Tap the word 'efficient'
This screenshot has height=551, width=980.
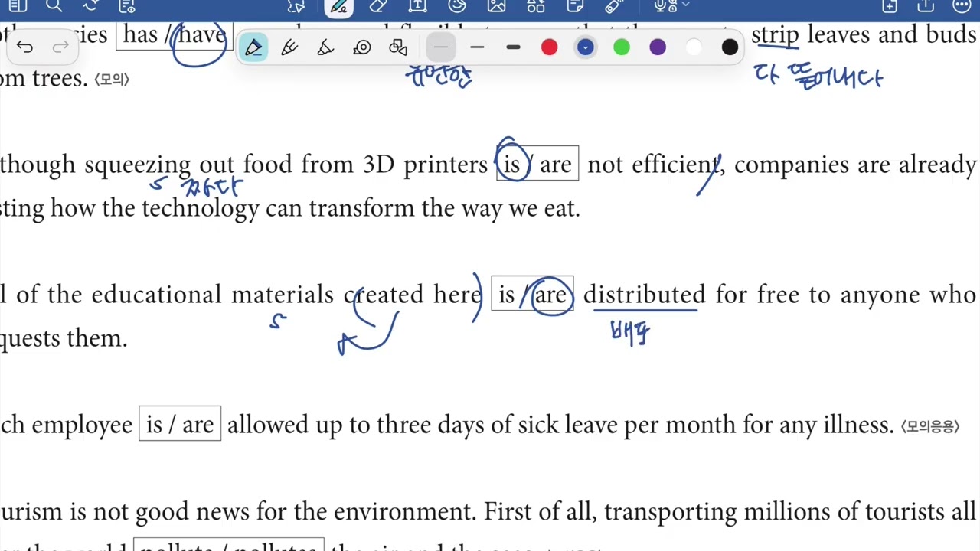tap(675, 165)
